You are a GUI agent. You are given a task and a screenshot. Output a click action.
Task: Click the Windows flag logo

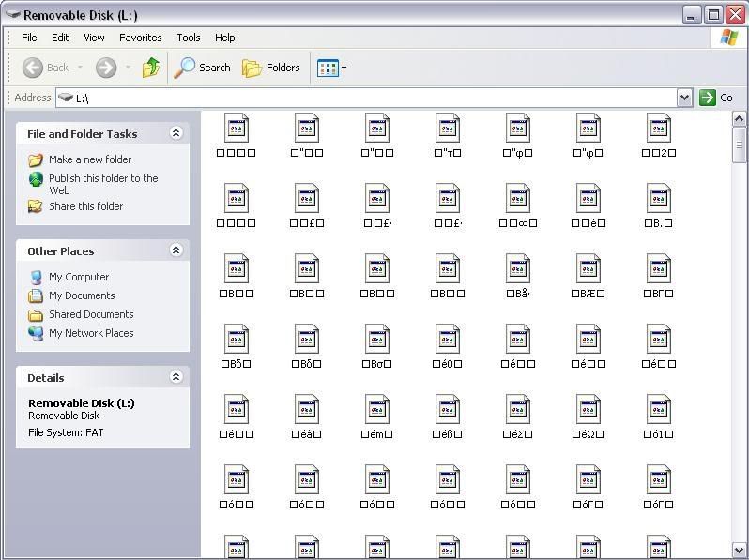point(729,38)
